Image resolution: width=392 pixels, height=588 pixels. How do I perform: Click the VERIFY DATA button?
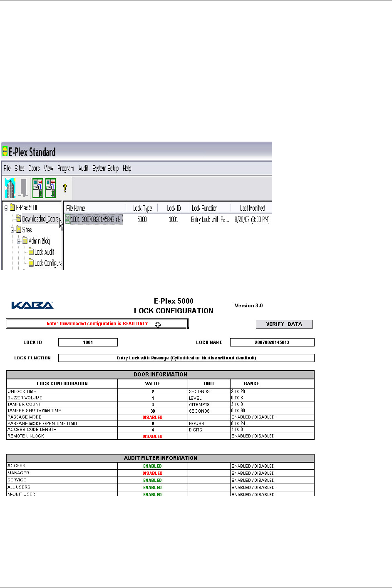tap(284, 324)
